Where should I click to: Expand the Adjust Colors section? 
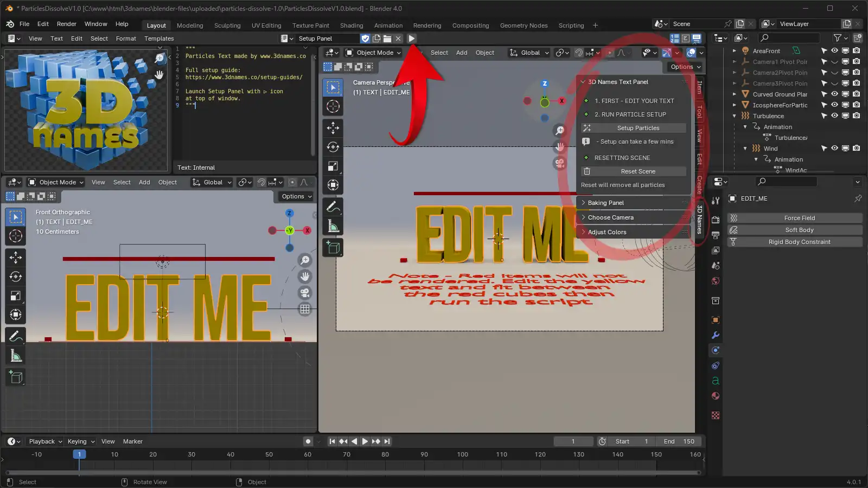pos(634,232)
